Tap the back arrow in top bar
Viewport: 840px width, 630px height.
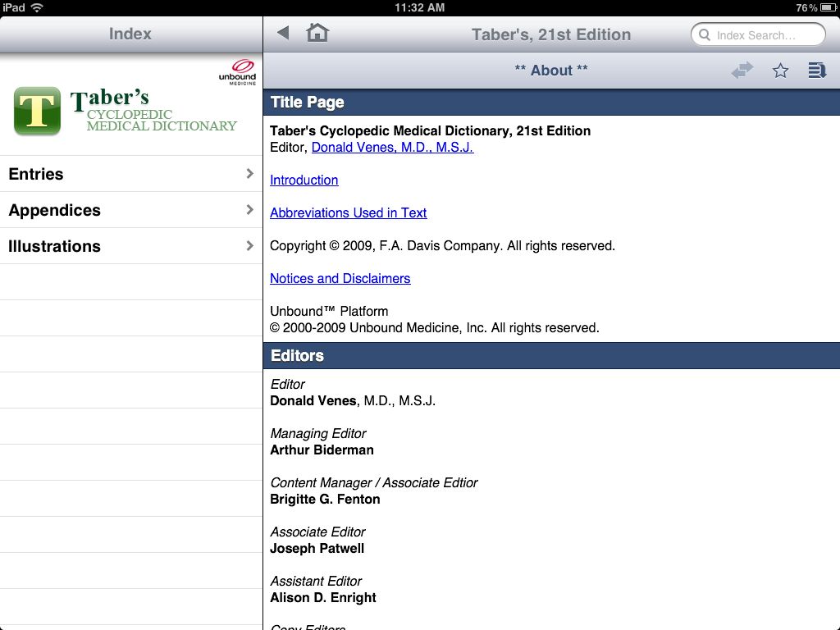pyautogui.click(x=283, y=33)
